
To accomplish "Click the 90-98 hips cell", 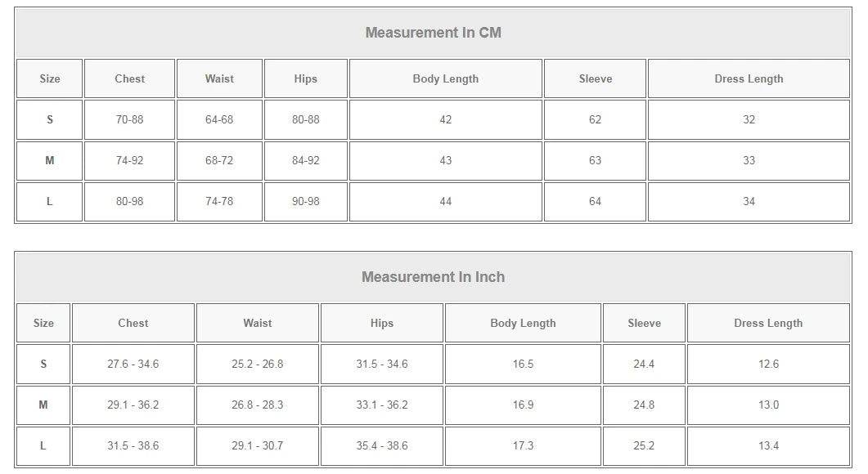I will (306, 201).
